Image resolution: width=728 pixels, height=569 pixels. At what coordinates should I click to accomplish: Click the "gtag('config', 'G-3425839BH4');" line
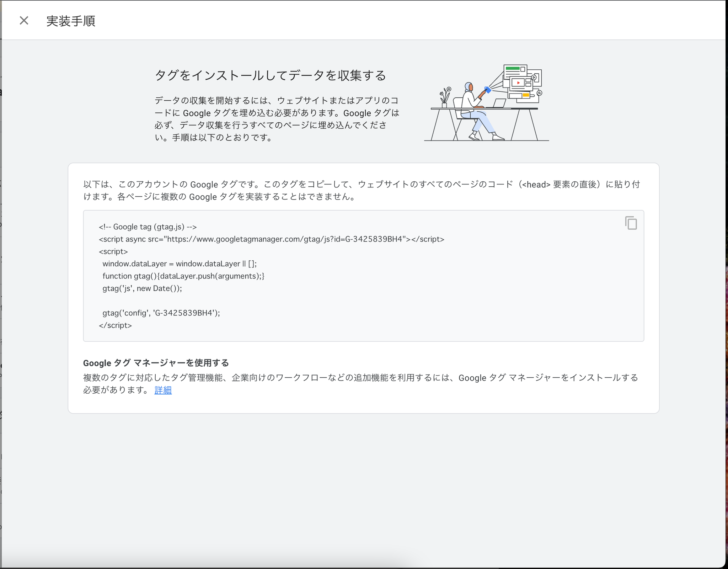click(x=161, y=313)
